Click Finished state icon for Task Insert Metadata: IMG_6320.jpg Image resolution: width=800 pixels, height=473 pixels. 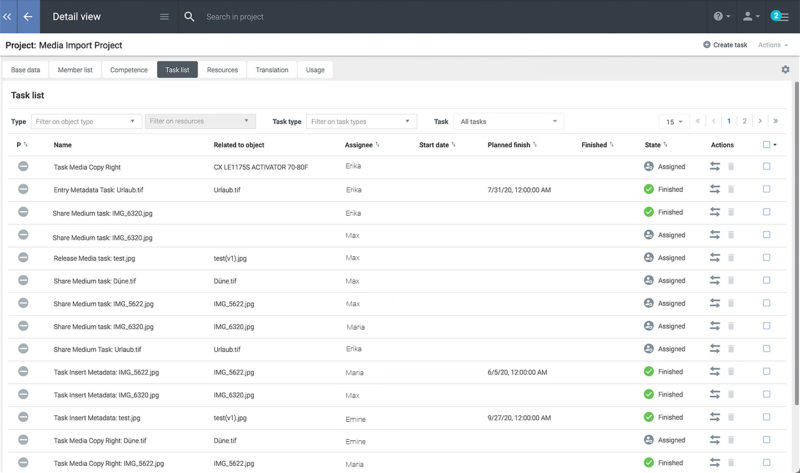648,394
